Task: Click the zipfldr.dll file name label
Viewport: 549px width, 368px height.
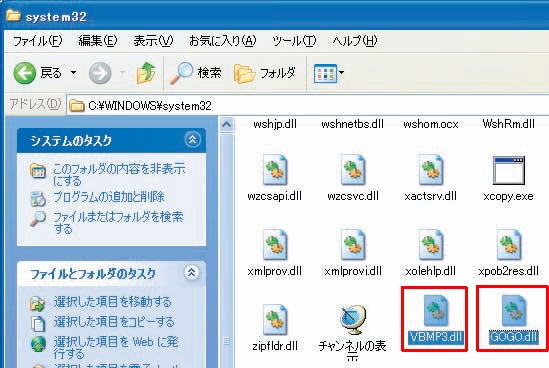Action: [x=275, y=346]
